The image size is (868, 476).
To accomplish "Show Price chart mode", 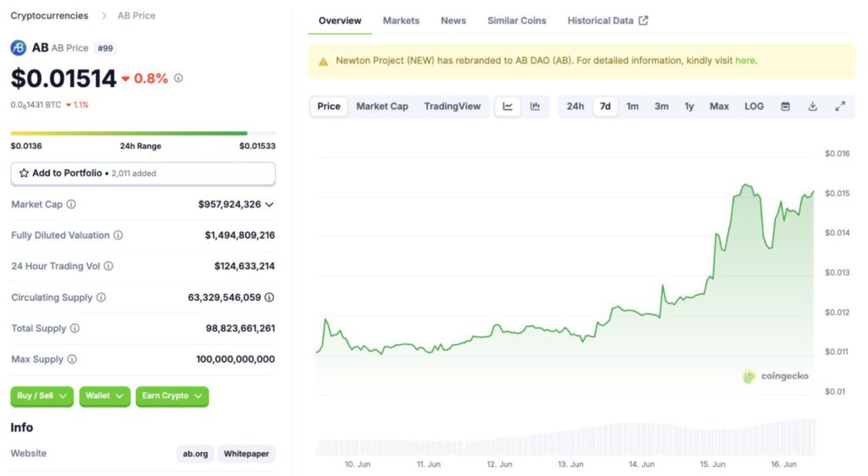I will click(329, 106).
